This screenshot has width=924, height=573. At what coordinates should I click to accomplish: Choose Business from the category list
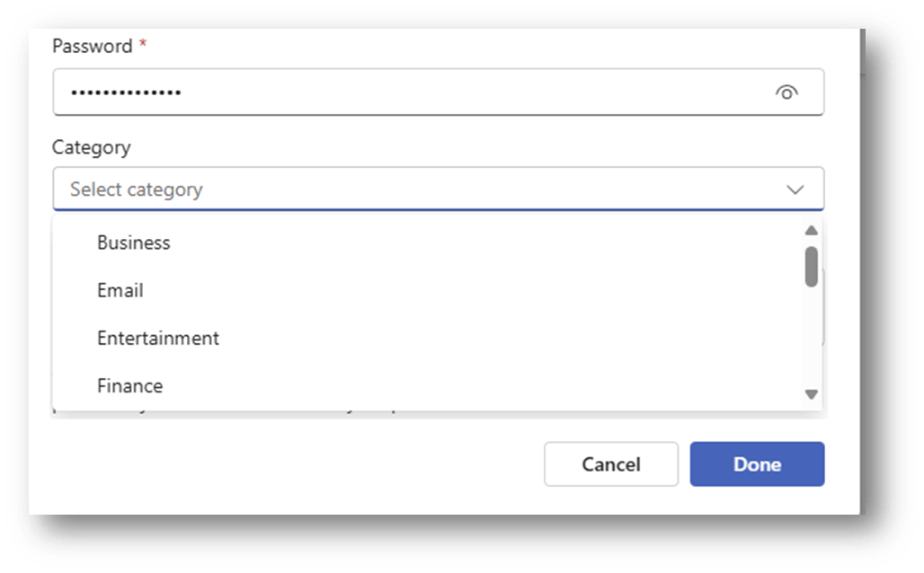428,242
